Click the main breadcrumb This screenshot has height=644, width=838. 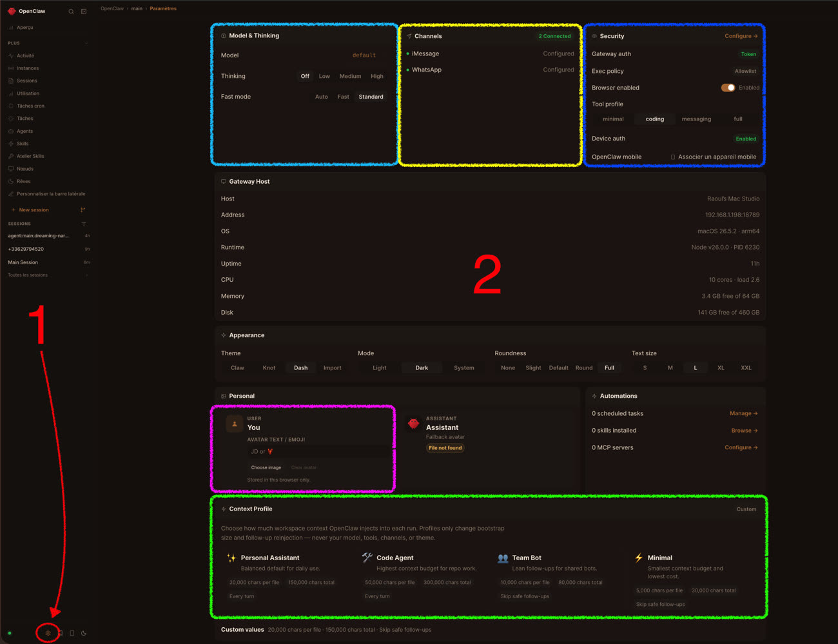tap(137, 9)
